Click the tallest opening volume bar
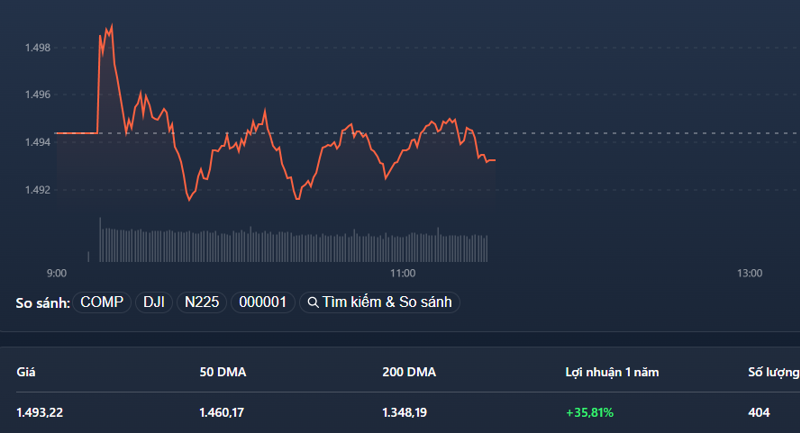 pyautogui.click(x=100, y=240)
